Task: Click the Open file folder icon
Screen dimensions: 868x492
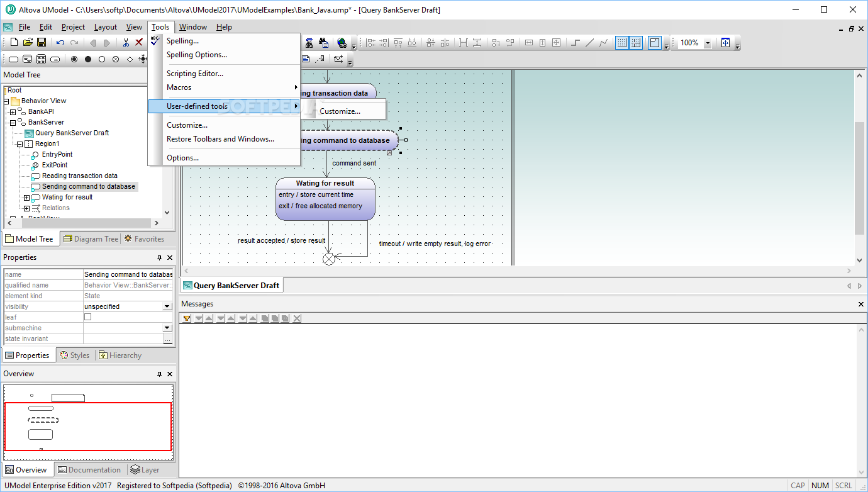Action: point(28,43)
